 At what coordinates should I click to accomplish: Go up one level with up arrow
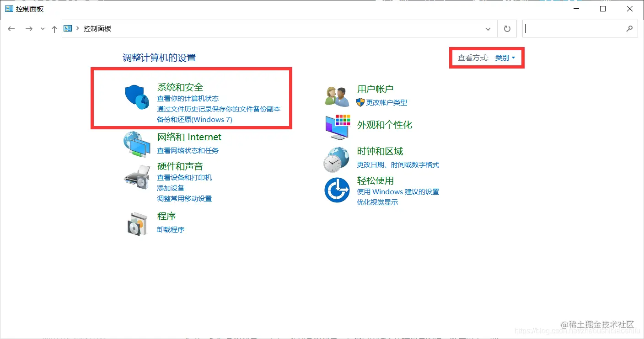tap(54, 29)
